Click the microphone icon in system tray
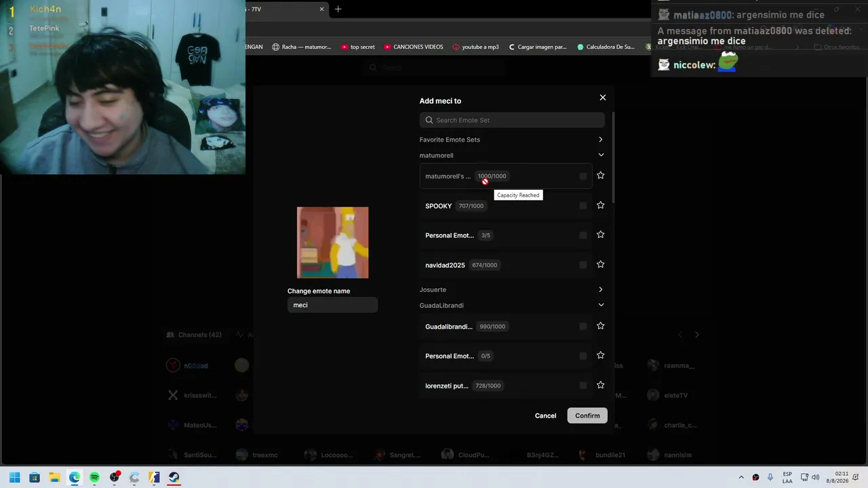Image resolution: width=868 pixels, height=488 pixels. 770,477
